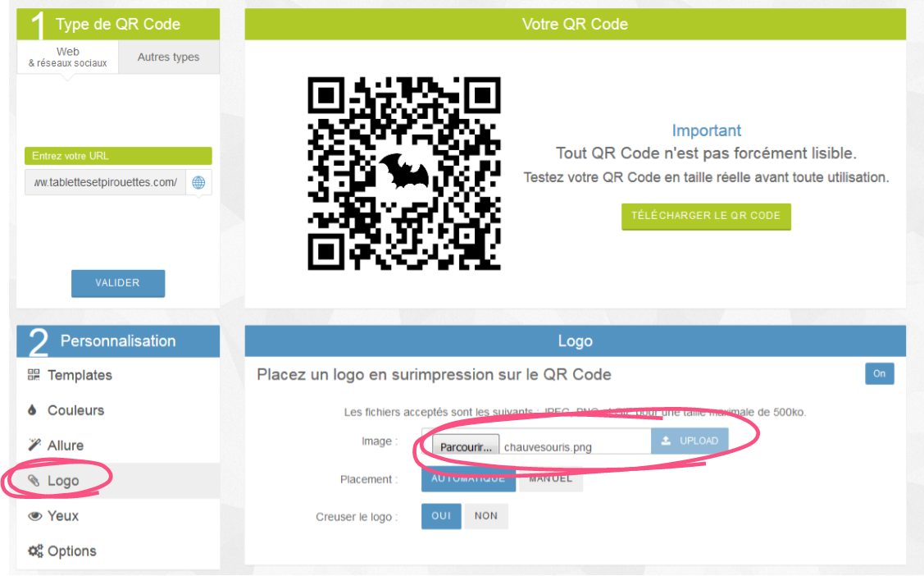Open the Options personalization section
924x576 pixels.
click(118, 551)
